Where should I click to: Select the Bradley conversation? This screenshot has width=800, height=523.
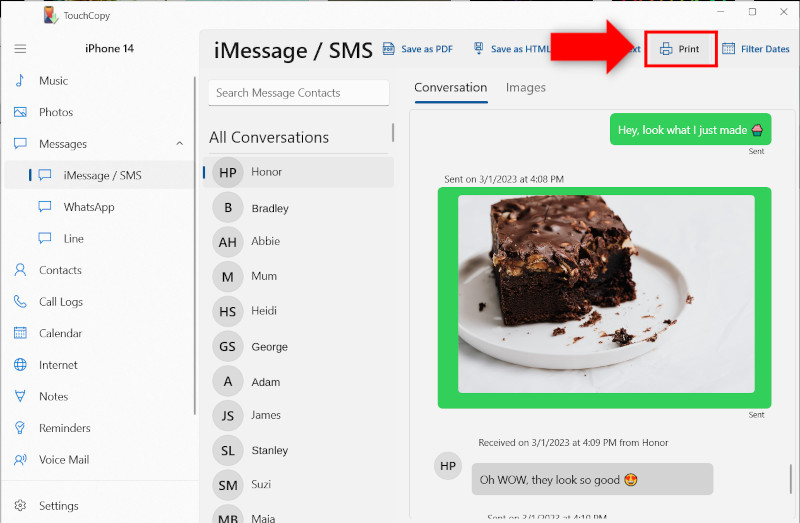click(x=298, y=208)
